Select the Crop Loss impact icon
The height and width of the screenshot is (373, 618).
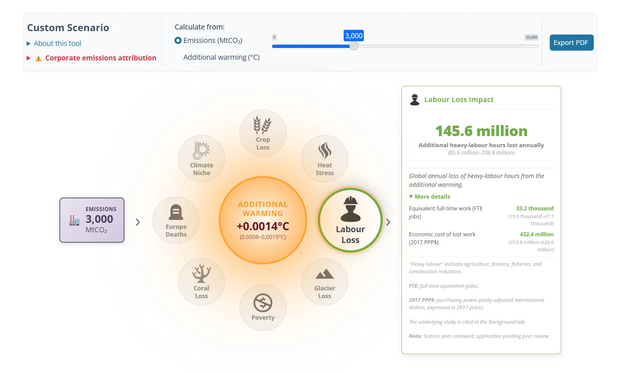[263, 133]
